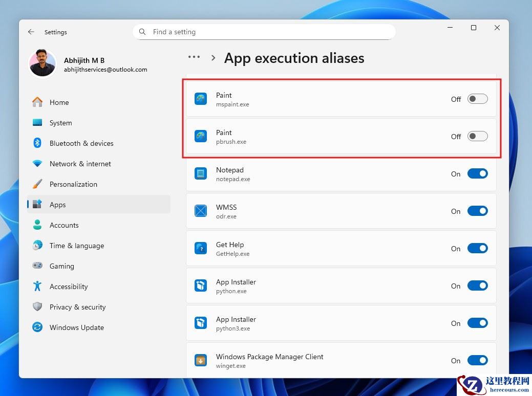
Task: Select Privacy & security in sidebar
Action: pos(77,307)
